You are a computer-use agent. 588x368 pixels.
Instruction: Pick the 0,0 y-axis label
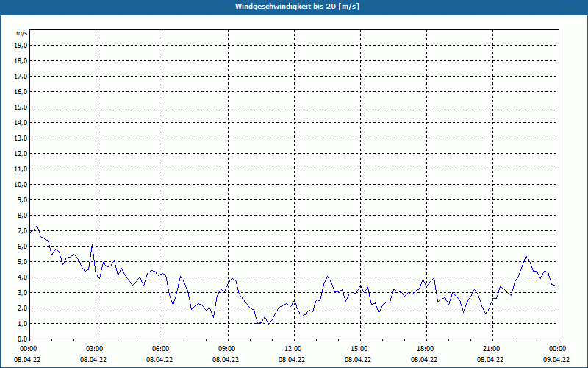point(23,339)
